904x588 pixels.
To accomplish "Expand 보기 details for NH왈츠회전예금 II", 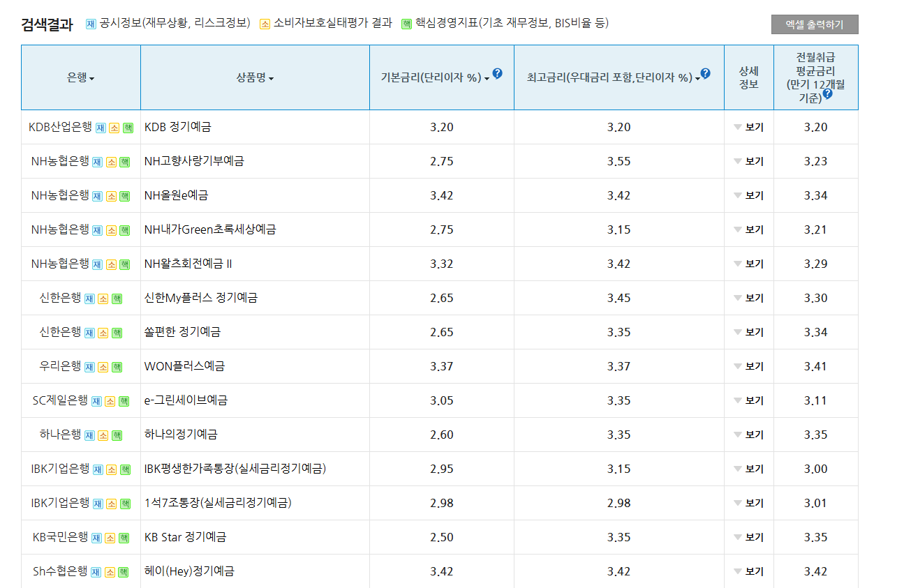I will pyautogui.click(x=749, y=264).
